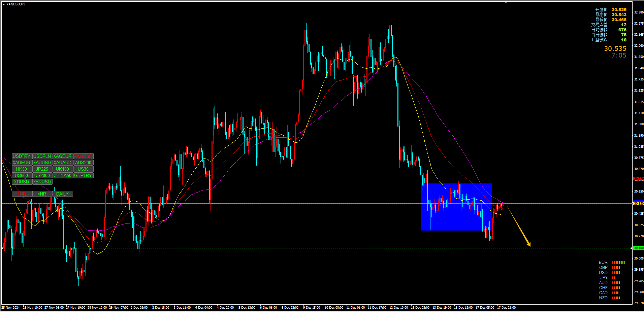Click the USD currency strength meter

(x=616, y=273)
